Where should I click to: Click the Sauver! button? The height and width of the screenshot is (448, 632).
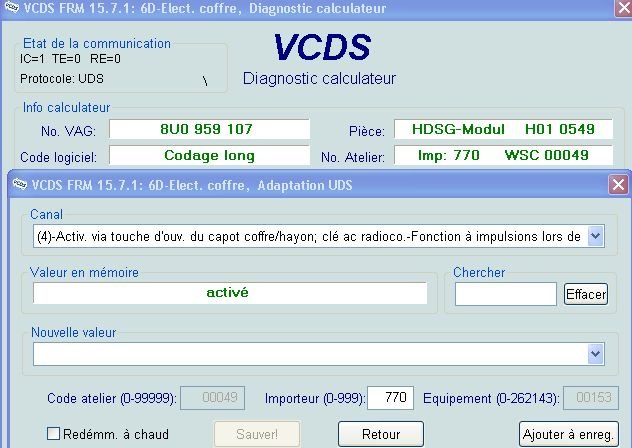click(257, 434)
